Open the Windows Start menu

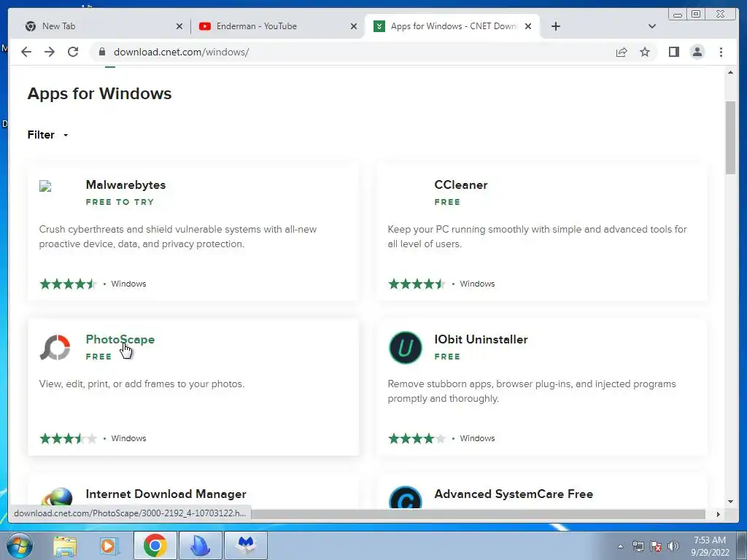click(x=19, y=545)
